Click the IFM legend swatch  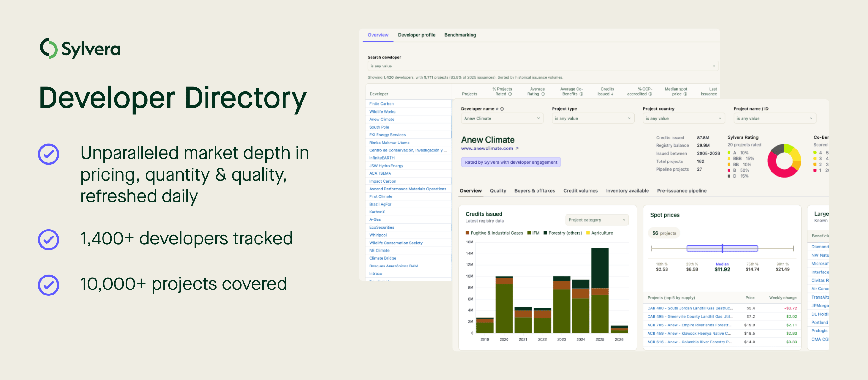tap(529, 233)
